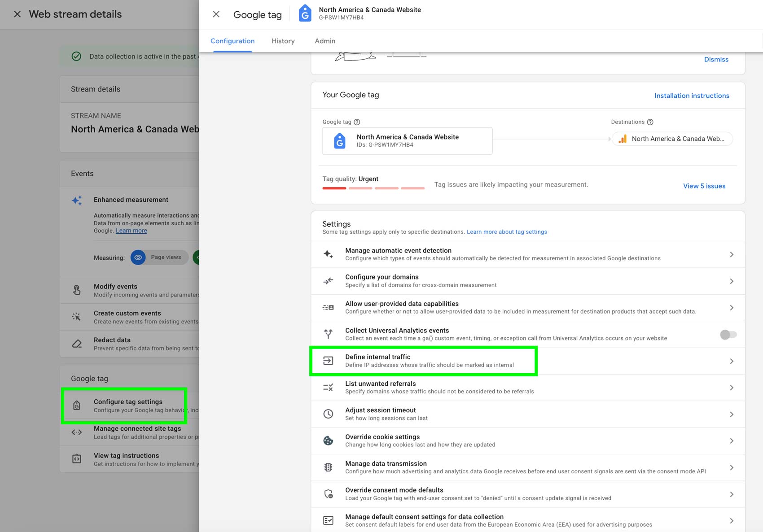
Task: Click the Override cookie settings cookie icon
Action: [x=329, y=440]
